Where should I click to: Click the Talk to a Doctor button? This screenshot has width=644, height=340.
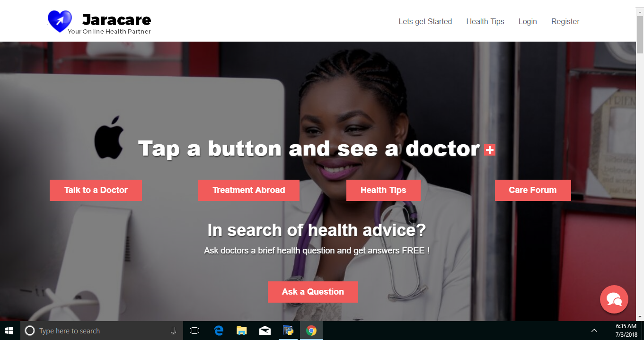(96, 190)
